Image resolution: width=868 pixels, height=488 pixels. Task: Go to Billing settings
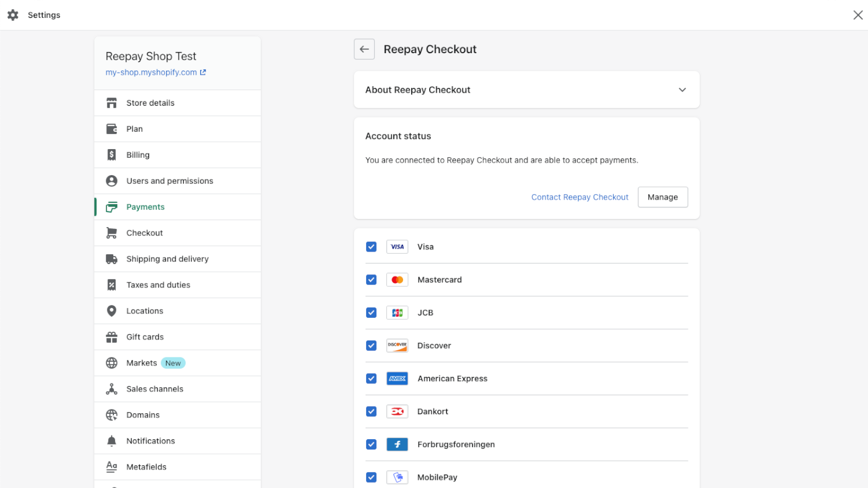(177, 155)
